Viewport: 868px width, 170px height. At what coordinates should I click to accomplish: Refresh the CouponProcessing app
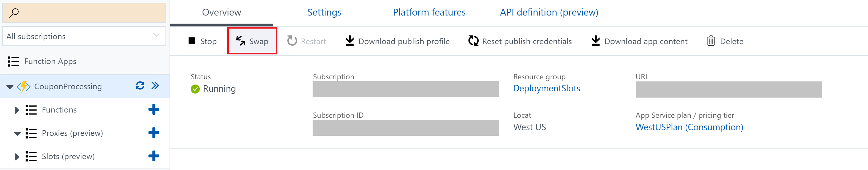point(140,86)
